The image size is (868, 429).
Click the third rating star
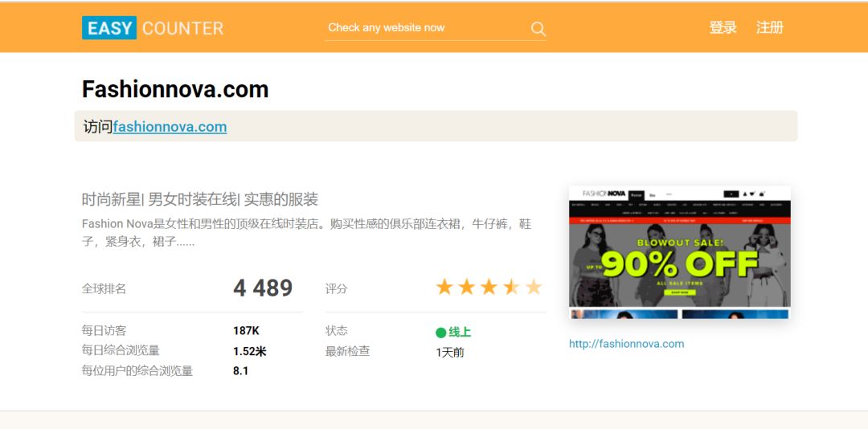click(x=489, y=287)
